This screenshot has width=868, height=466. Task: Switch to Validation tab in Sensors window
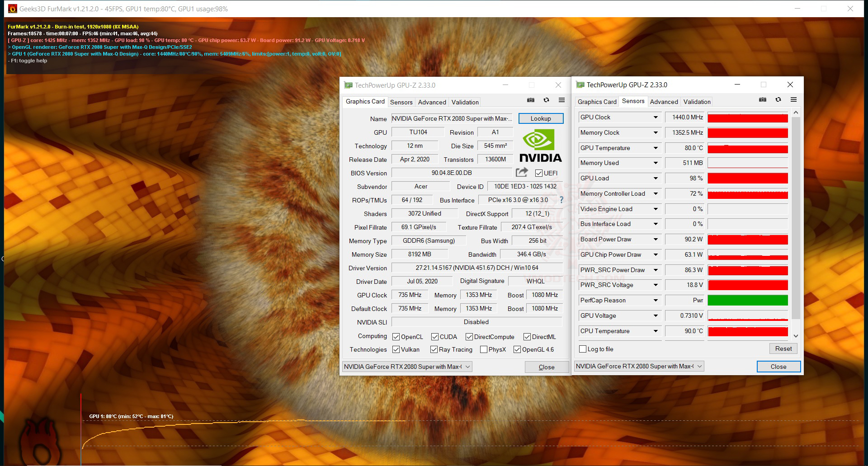697,102
